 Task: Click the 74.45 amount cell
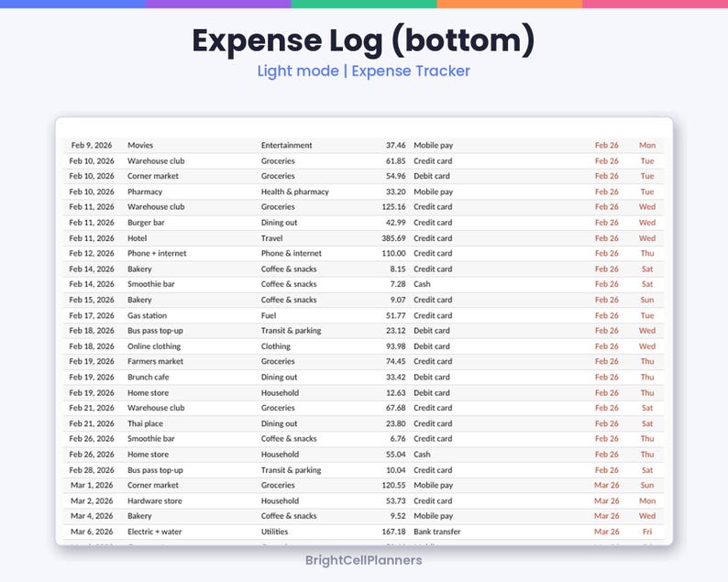point(395,361)
